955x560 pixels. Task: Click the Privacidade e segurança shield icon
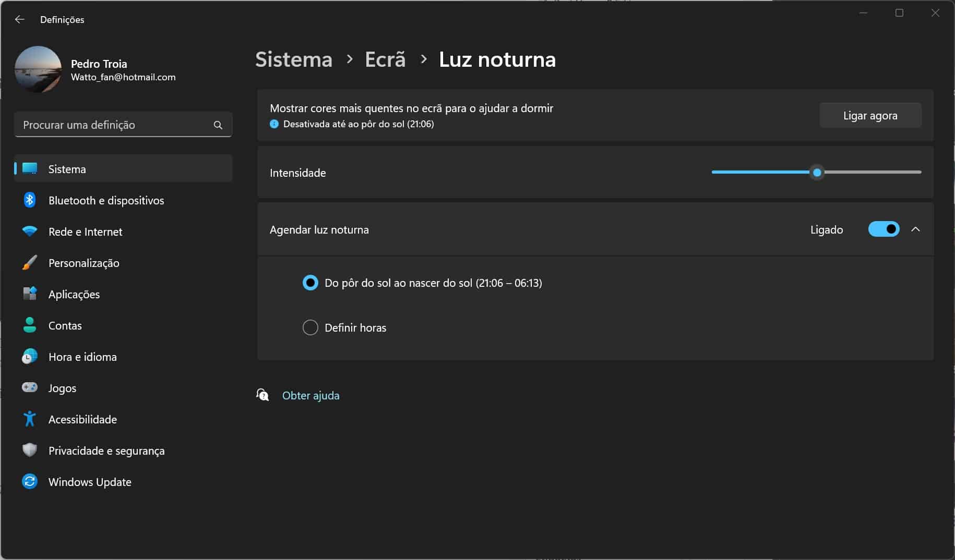tap(30, 450)
